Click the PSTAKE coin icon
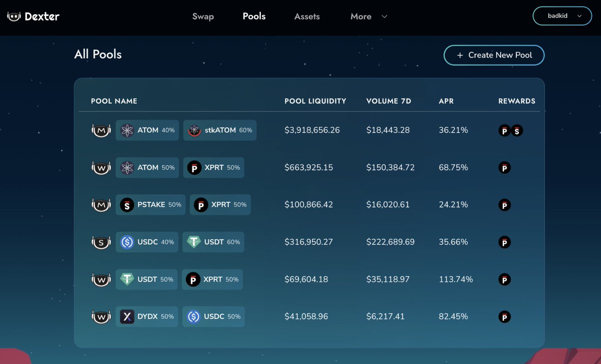Image resolution: width=601 pixels, height=364 pixels. (x=127, y=205)
